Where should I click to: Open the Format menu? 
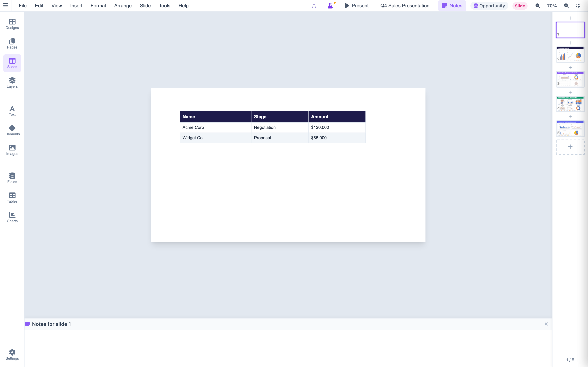(98, 6)
